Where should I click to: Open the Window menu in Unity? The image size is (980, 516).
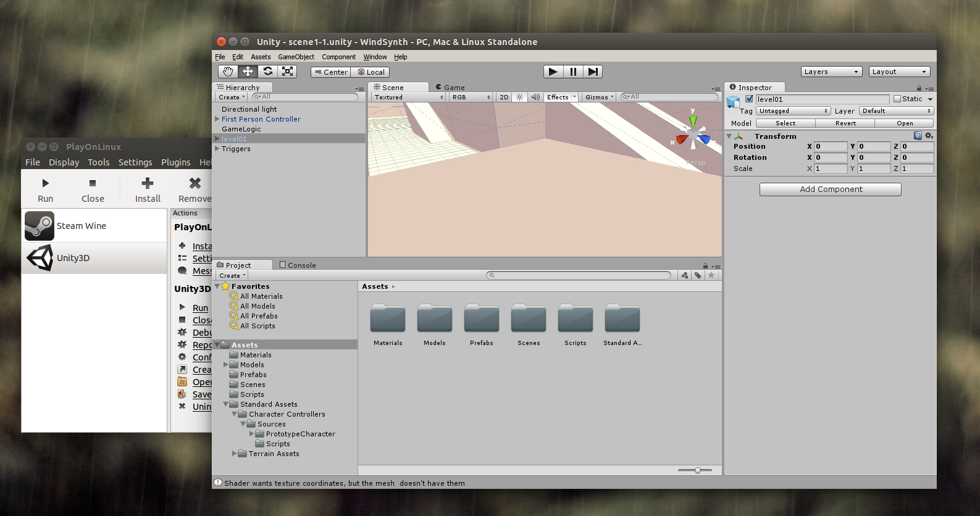[x=375, y=57]
